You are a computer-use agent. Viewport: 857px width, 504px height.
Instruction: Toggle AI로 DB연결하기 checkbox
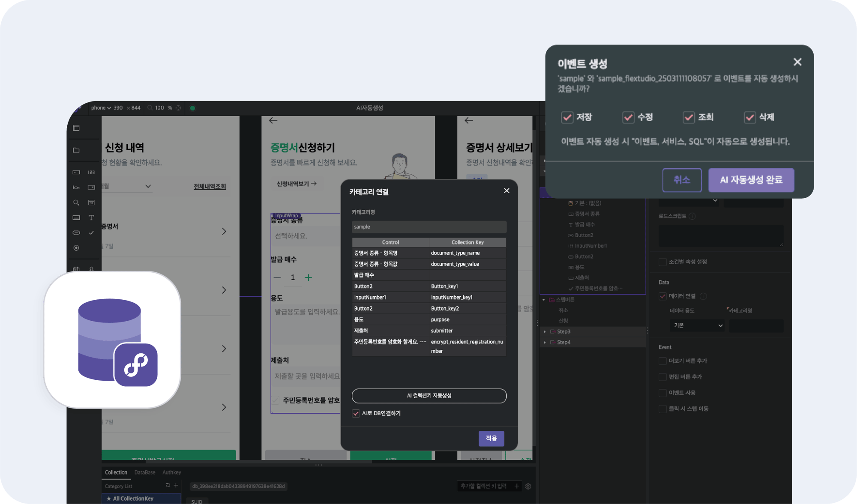356,413
